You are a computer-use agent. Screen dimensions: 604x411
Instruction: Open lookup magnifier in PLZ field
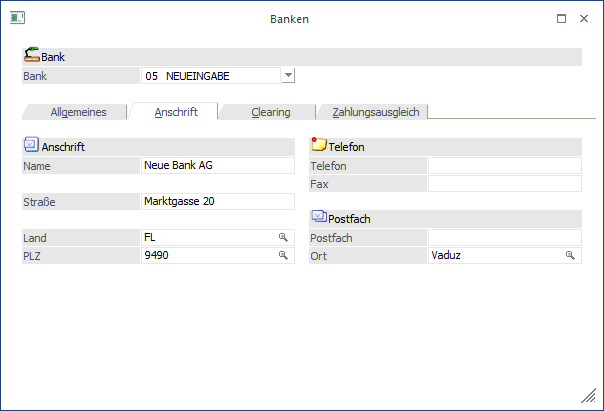coord(283,256)
